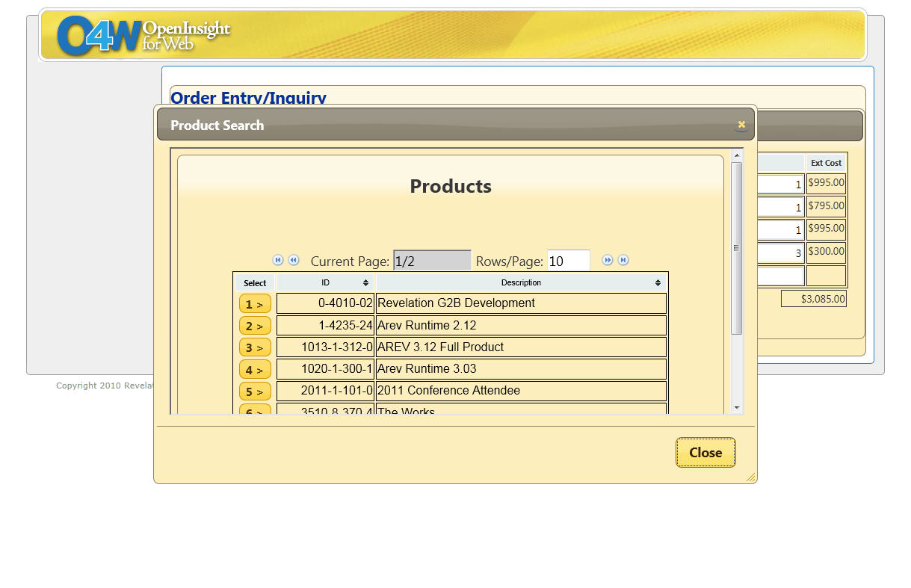Click the quantity field showing 3 in the order form

tap(780, 253)
